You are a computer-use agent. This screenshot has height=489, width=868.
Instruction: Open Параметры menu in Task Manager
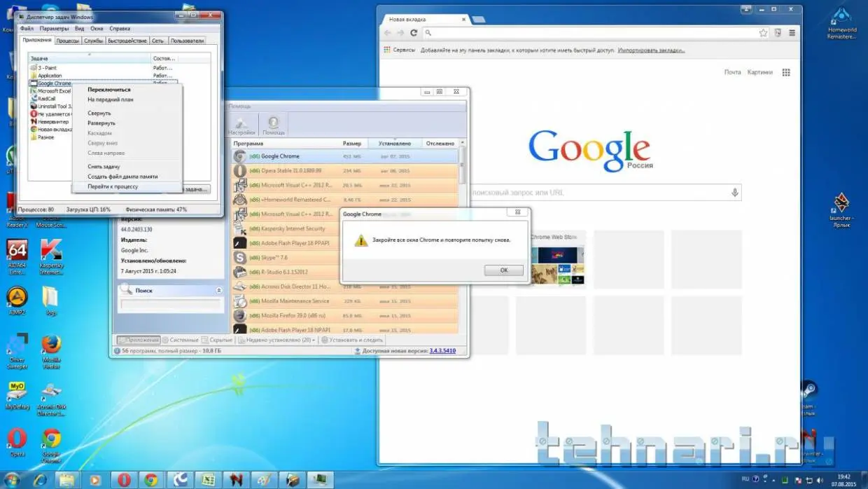pyautogui.click(x=54, y=29)
